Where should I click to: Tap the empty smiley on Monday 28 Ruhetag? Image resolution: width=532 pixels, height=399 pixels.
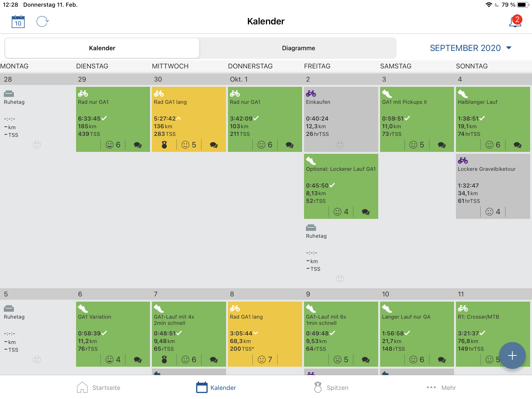[x=37, y=145]
